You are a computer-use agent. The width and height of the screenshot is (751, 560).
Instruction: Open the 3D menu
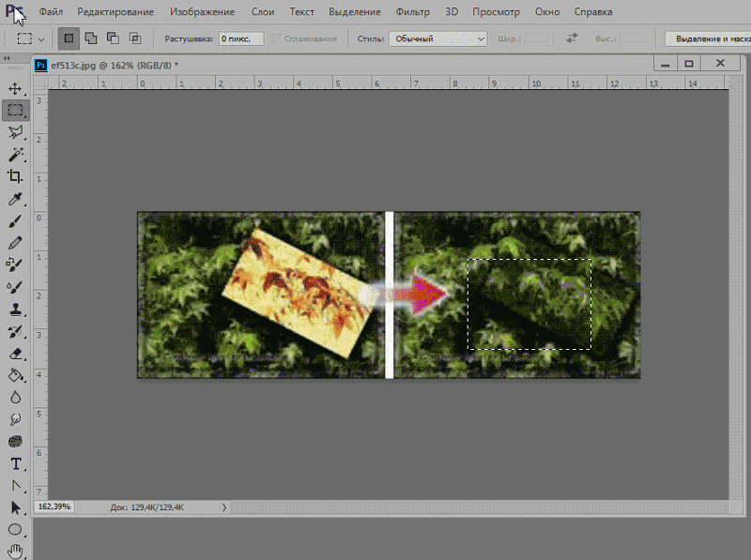coord(452,12)
